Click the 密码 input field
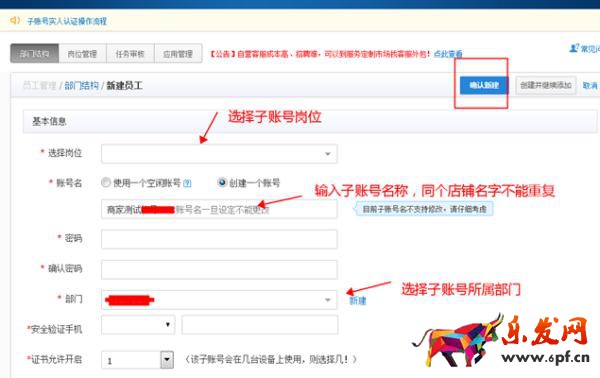 click(x=219, y=239)
